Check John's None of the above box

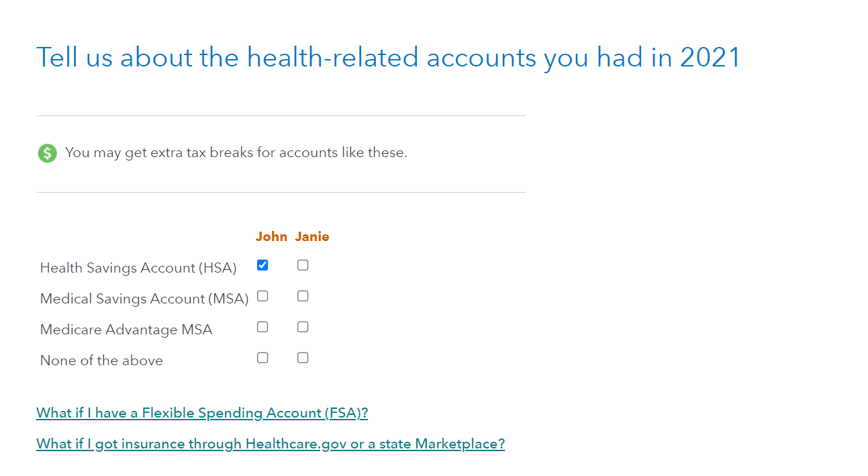click(x=262, y=358)
